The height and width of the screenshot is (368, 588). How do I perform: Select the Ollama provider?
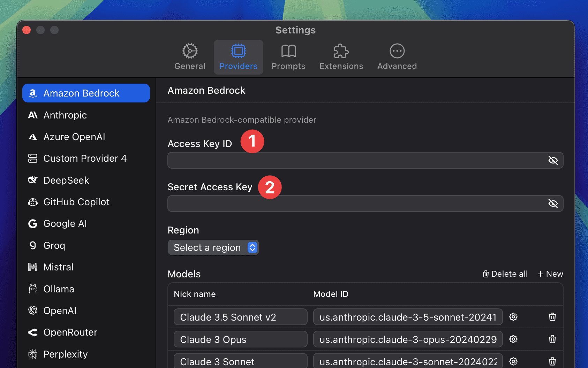59,289
